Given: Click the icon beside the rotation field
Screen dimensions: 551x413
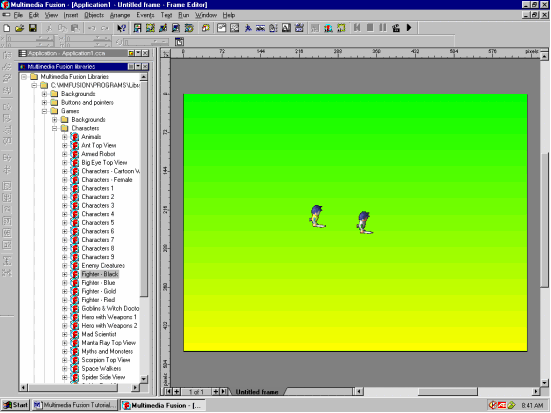Looking at the screenshot, I should (x=179, y=42).
